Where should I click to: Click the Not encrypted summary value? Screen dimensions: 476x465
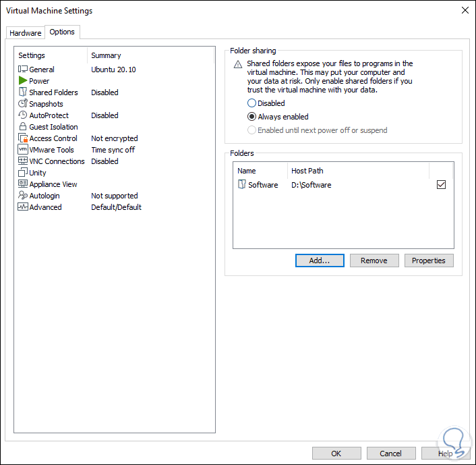(115, 138)
